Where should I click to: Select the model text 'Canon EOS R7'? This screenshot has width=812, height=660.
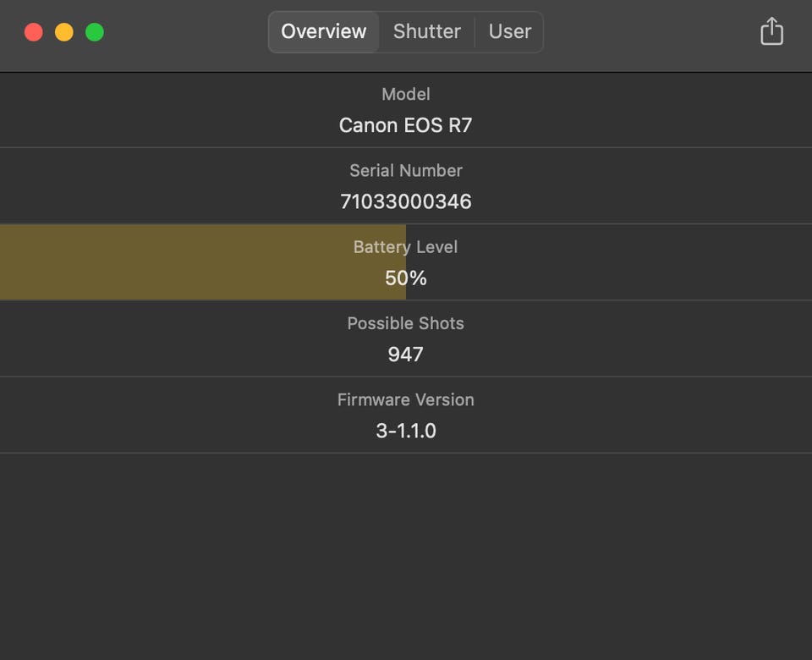(x=405, y=125)
